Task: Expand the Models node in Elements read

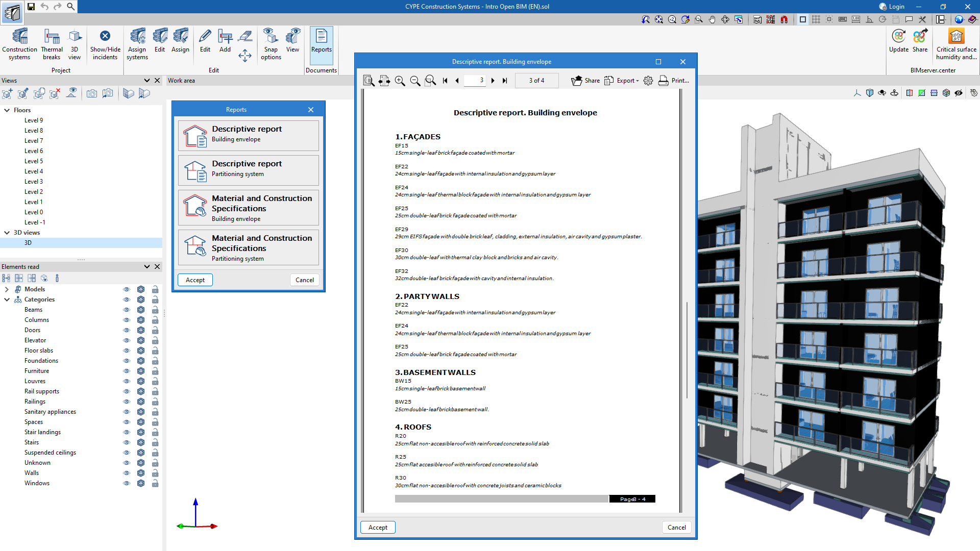Action: coord(7,289)
